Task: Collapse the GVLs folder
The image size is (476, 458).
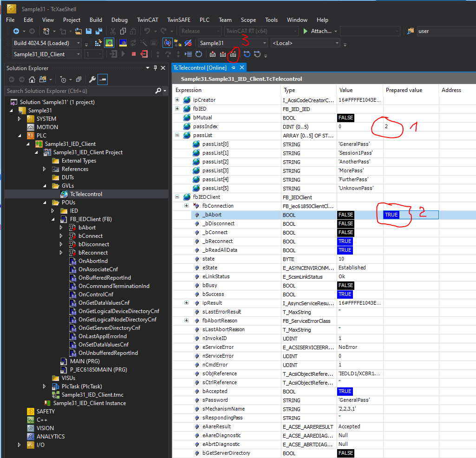Action: tap(45, 186)
